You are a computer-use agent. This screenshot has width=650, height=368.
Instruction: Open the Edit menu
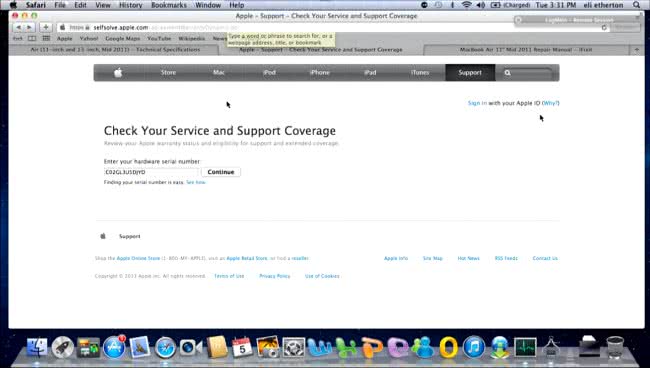(x=80, y=5)
